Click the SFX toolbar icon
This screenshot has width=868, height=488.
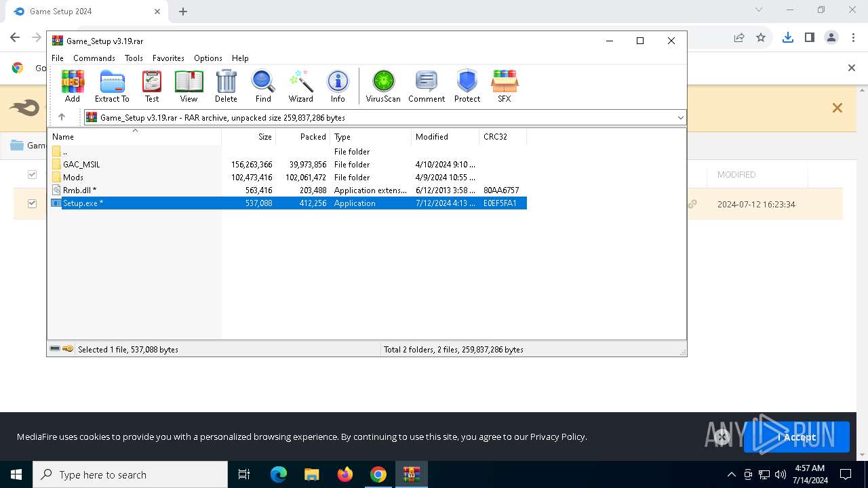[505, 86]
